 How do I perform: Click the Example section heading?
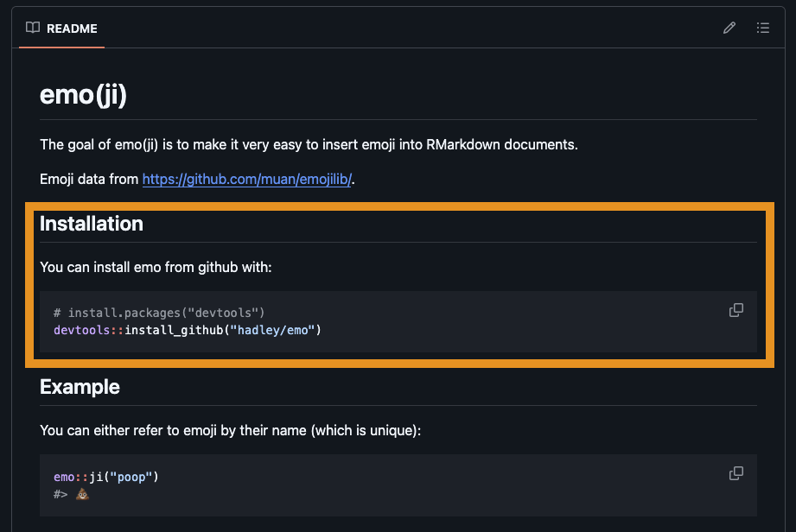point(80,387)
